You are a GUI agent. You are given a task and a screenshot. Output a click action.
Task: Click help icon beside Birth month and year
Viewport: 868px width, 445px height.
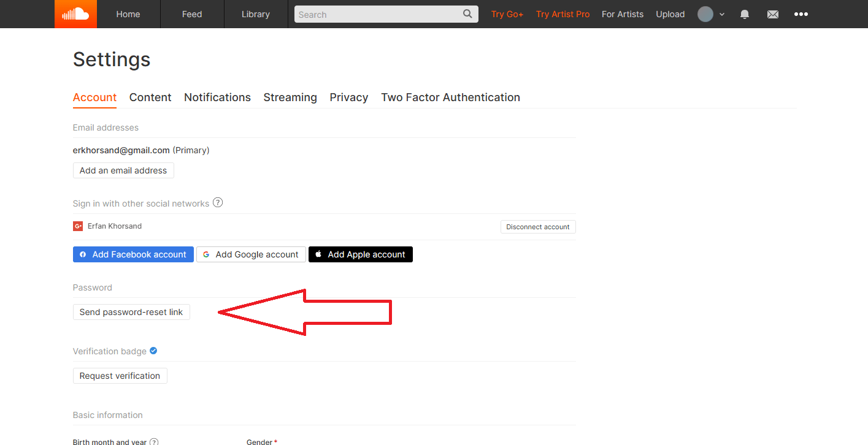pyautogui.click(x=154, y=442)
